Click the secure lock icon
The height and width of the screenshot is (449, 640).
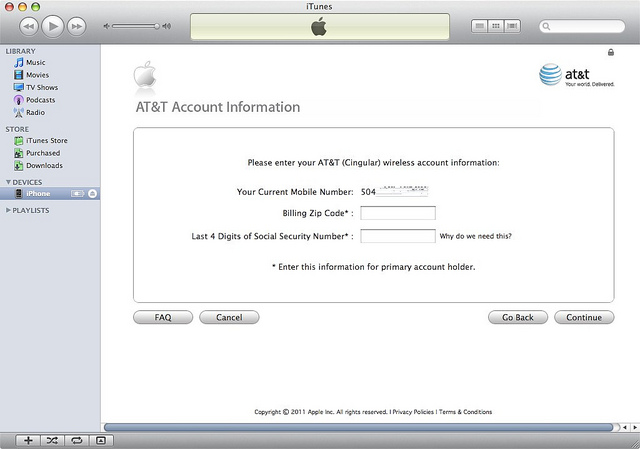point(611,52)
